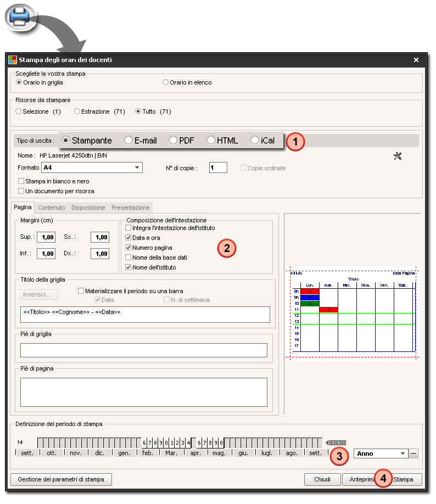Click the timetable preview thumbnail
The height and width of the screenshot is (504, 436).
(353, 313)
